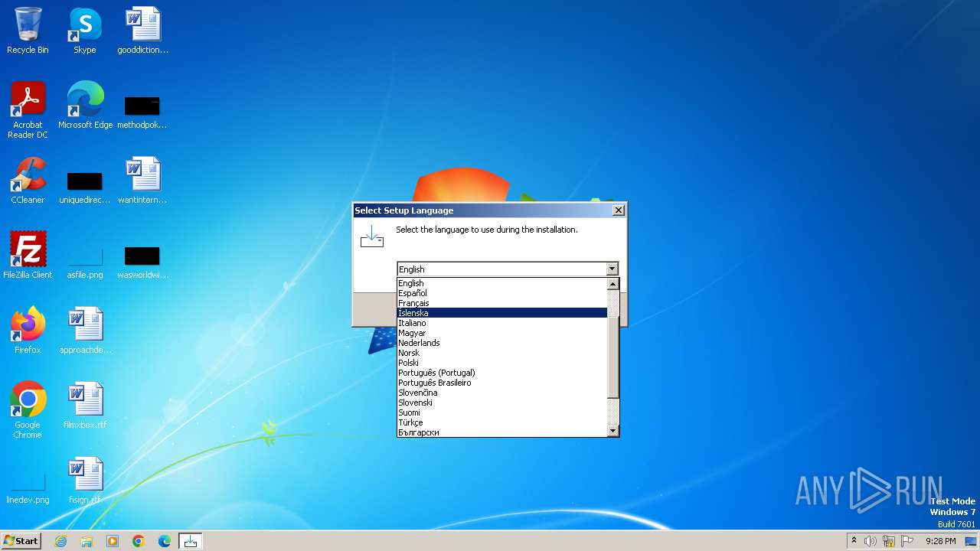The height and width of the screenshot is (551, 980).
Task: Open Windows Media Player taskbar icon
Action: pos(113,541)
